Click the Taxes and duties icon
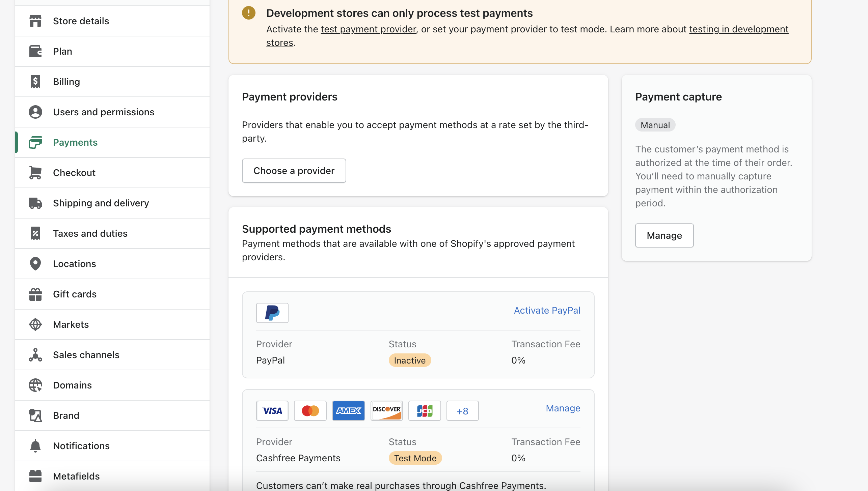 click(x=35, y=233)
